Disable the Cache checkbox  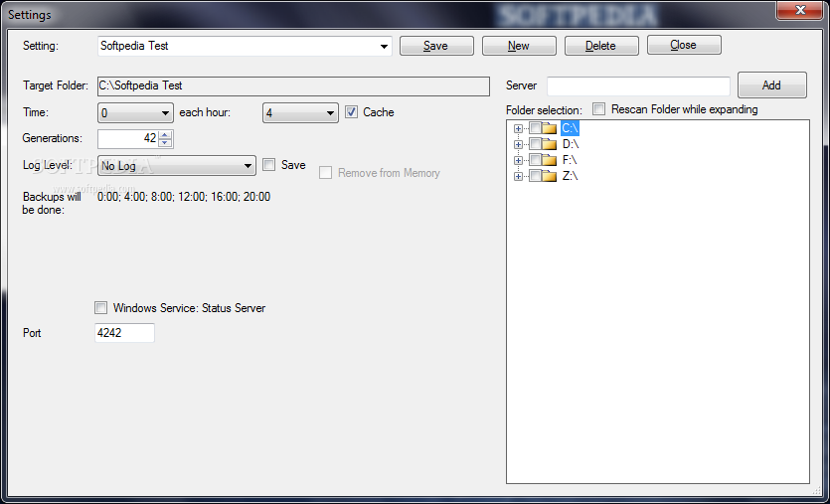pos(351,111)
